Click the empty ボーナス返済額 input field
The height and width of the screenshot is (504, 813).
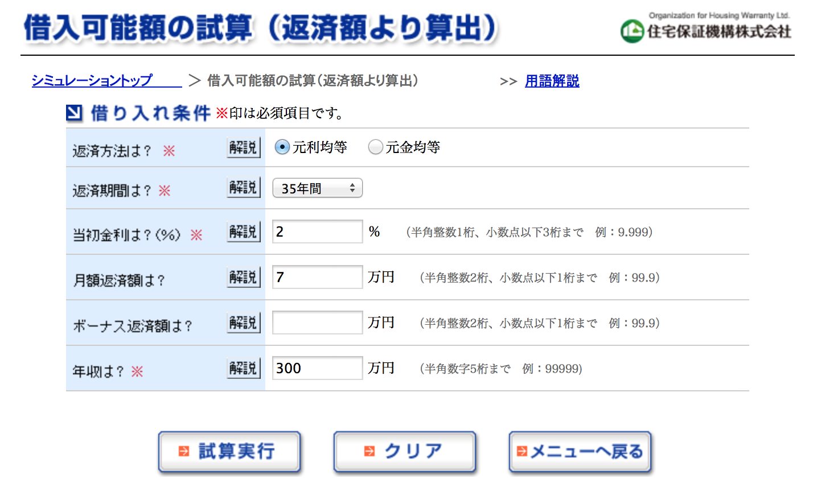click(x=317, y=323)
